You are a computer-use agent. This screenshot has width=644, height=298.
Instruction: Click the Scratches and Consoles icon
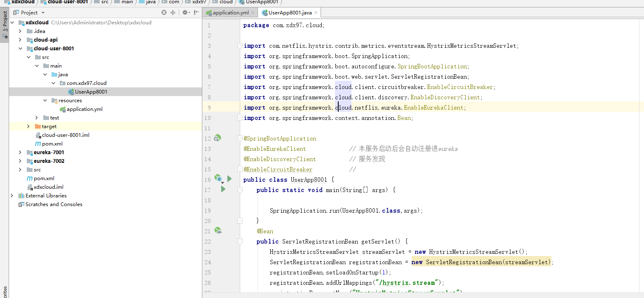click(x=21, y=204)
